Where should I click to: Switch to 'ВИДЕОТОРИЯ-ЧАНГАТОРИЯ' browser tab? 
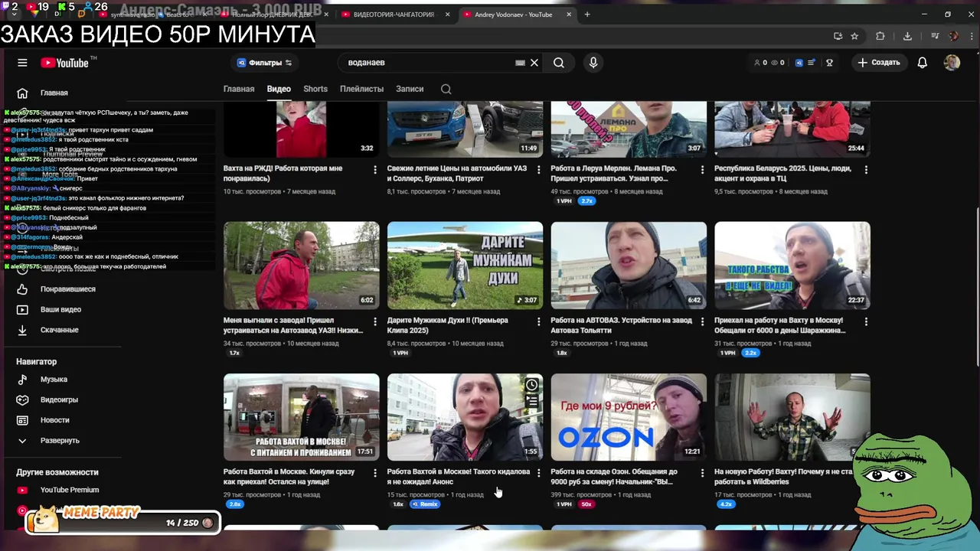click(393, 15)
